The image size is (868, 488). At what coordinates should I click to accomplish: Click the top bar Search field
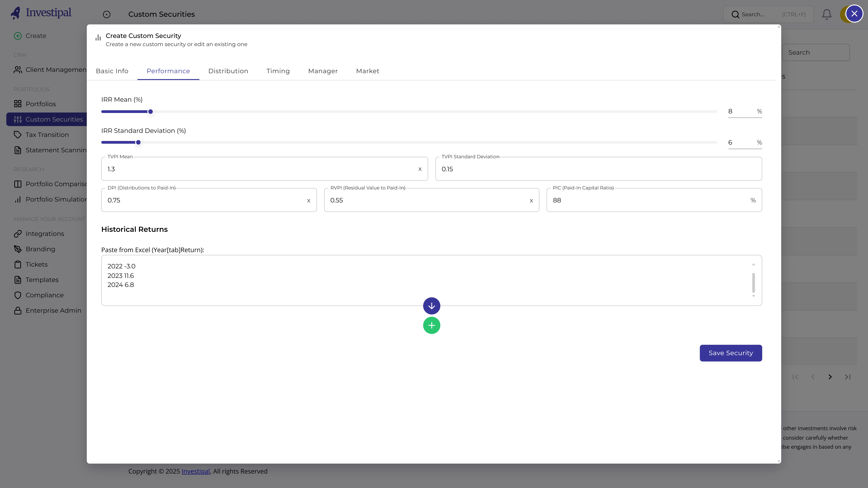click(768, 14)
